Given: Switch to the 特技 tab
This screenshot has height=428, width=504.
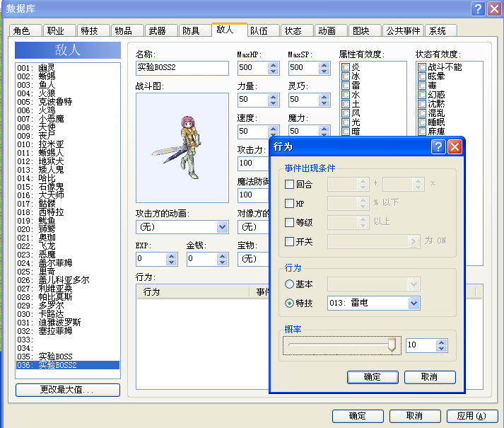Looking at the screenshot, I should tap(93, 31).
